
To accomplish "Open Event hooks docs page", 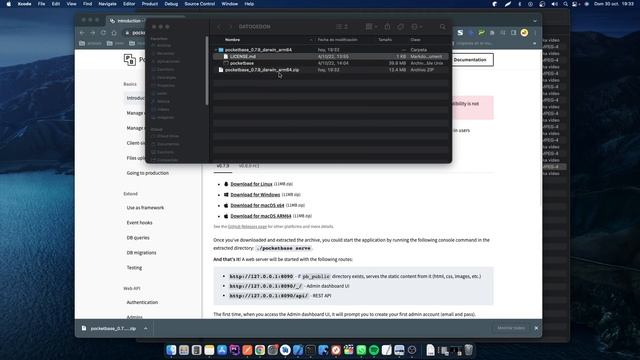I will point(139,223).
